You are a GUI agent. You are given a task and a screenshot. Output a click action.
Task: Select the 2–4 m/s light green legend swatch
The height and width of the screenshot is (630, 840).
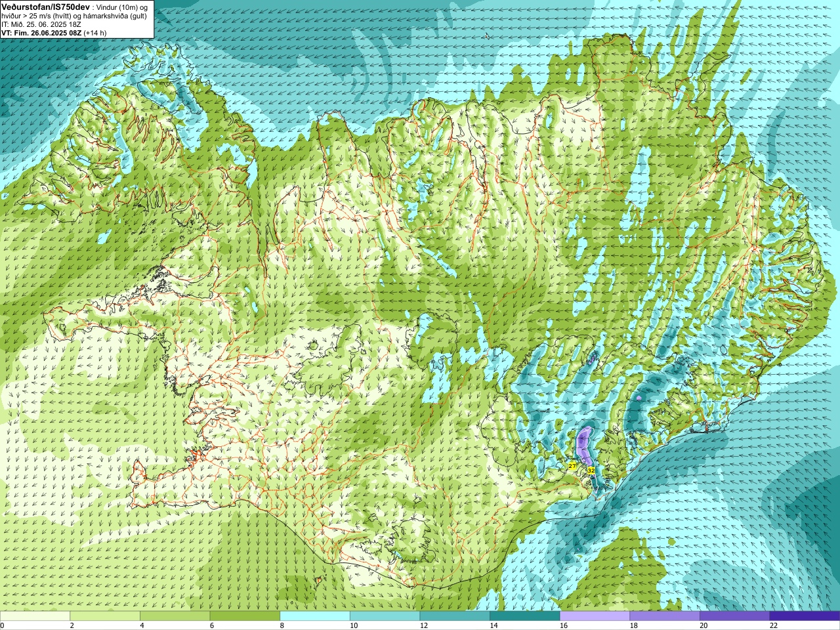(x=105, y=616)
